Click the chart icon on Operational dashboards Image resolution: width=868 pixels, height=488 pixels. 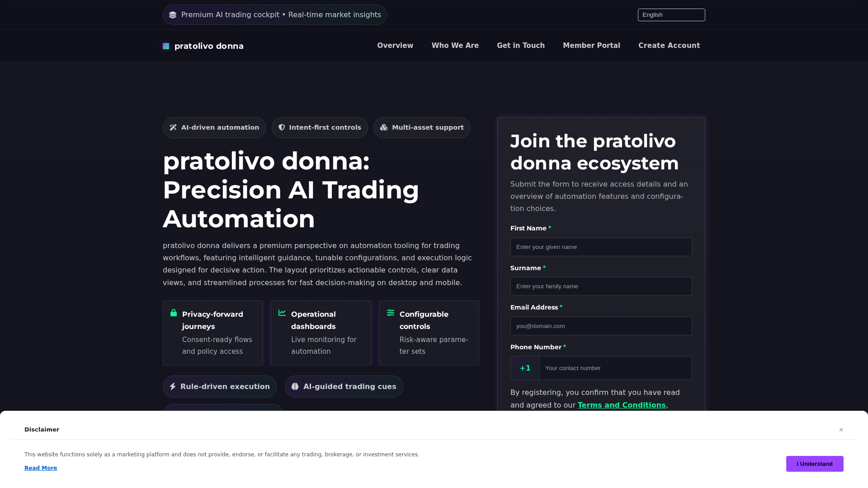[x=282, y=313]
